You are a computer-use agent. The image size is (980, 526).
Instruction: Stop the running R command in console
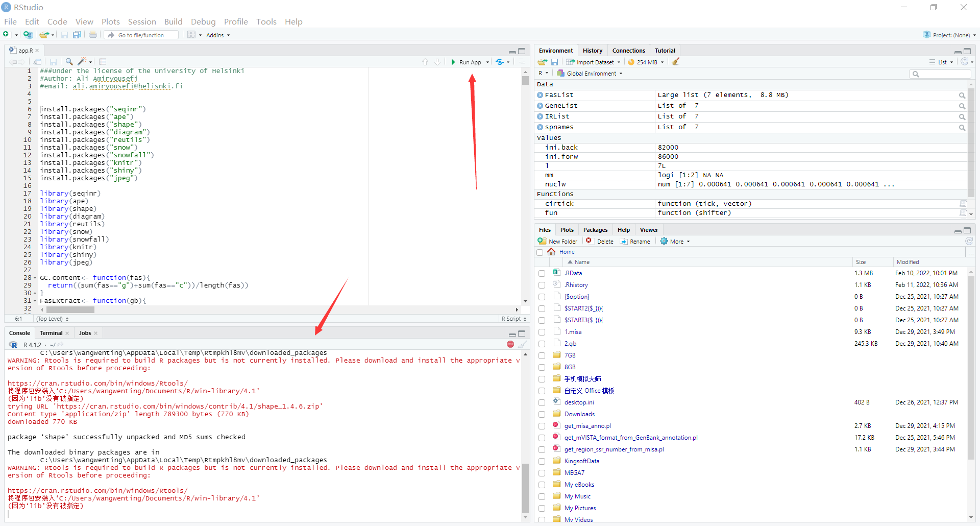pos(510,344)
